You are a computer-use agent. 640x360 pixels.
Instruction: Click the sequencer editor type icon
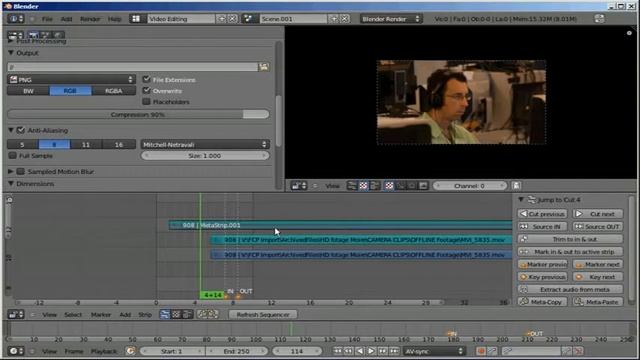(x=16, y=314)
